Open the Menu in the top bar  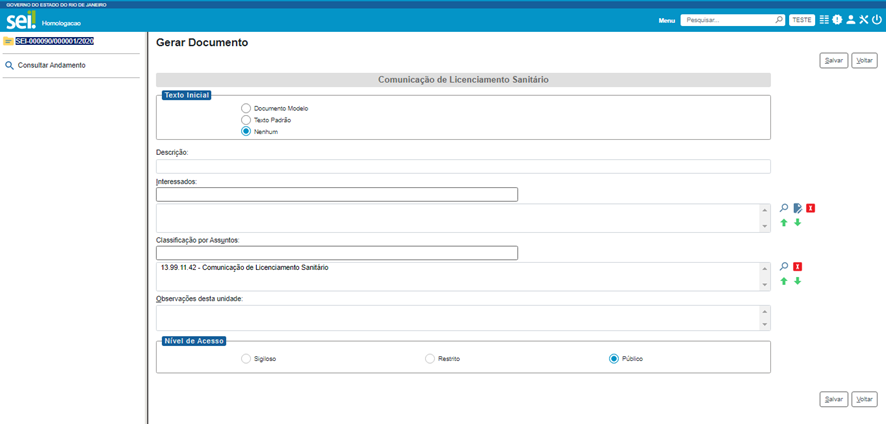tap(667, 20)
